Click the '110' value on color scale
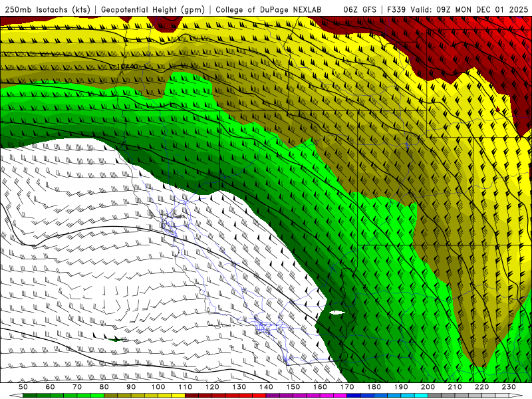The height and width of the screenshot is (399, 532). (x=186, y=387)
